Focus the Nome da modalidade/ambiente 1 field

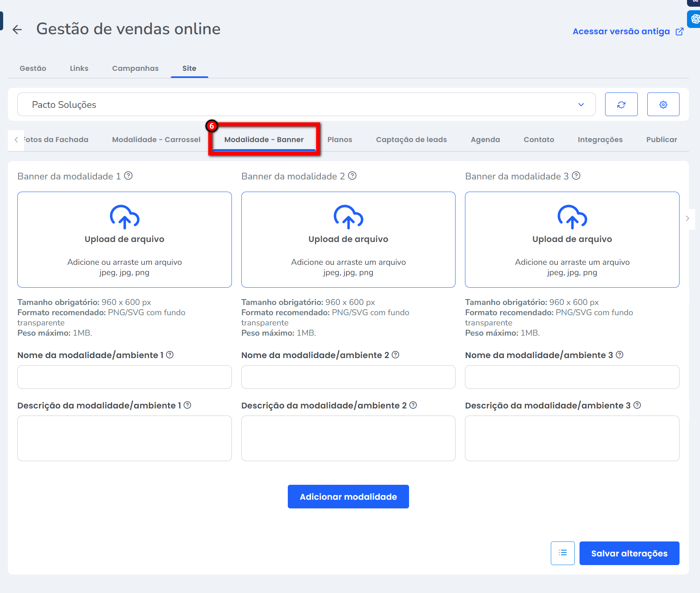click(124, 377)
